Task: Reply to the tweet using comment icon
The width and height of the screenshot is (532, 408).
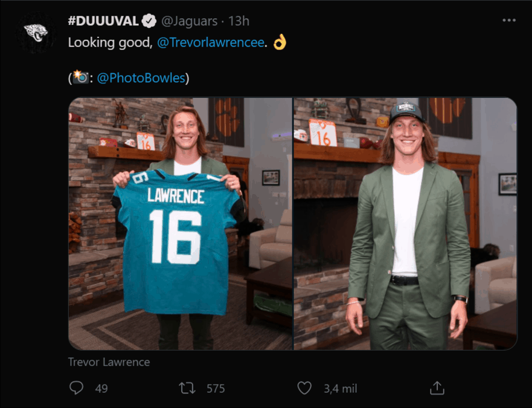Action: pos(76,388)
